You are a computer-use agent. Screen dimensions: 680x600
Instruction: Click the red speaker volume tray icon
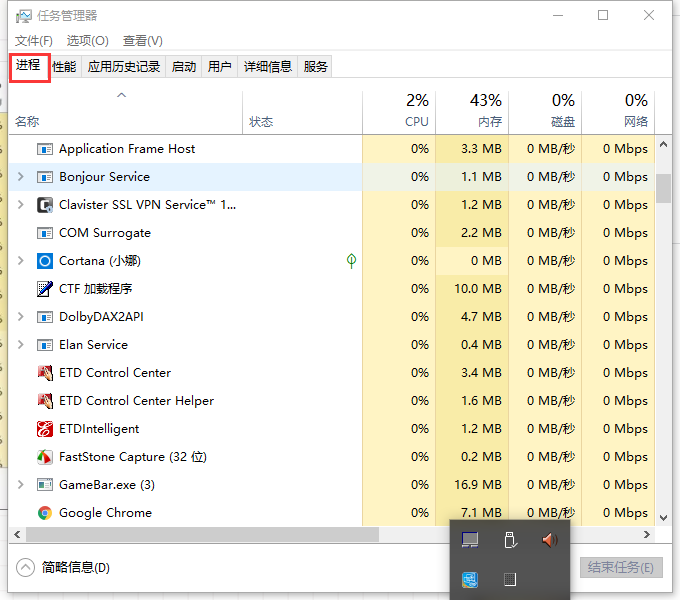tap(549, 540)
